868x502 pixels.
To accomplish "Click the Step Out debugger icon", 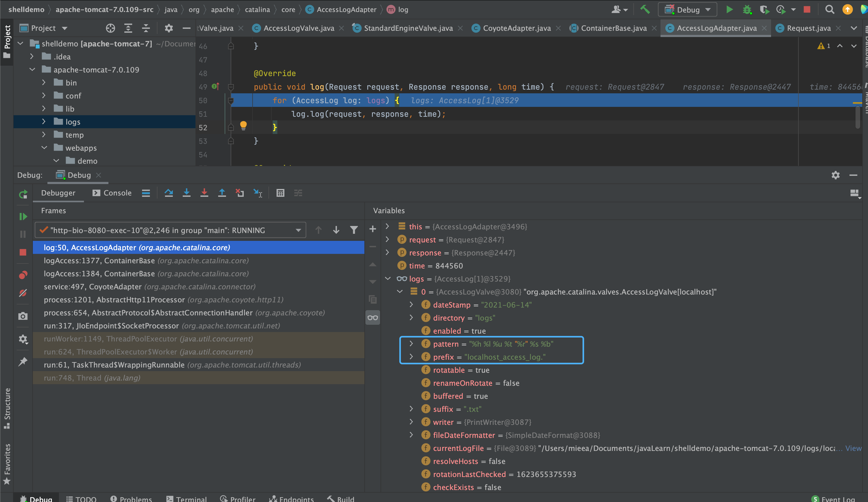I will click(222, 193).
